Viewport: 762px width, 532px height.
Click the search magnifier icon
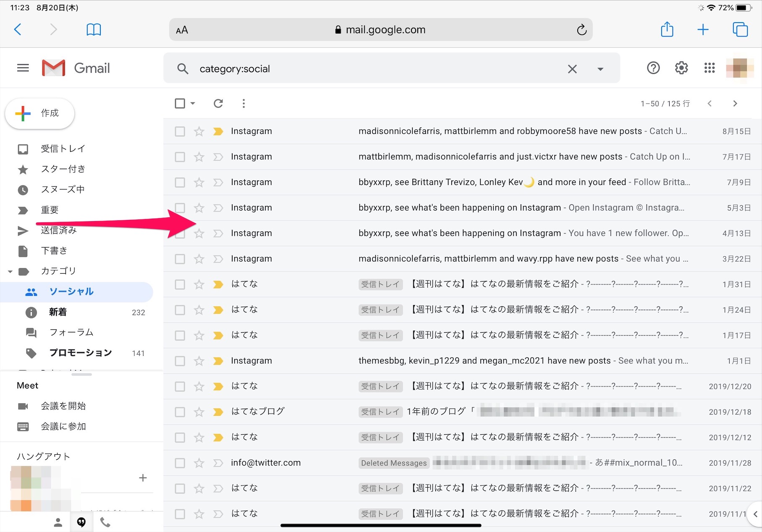click(183, 69)
